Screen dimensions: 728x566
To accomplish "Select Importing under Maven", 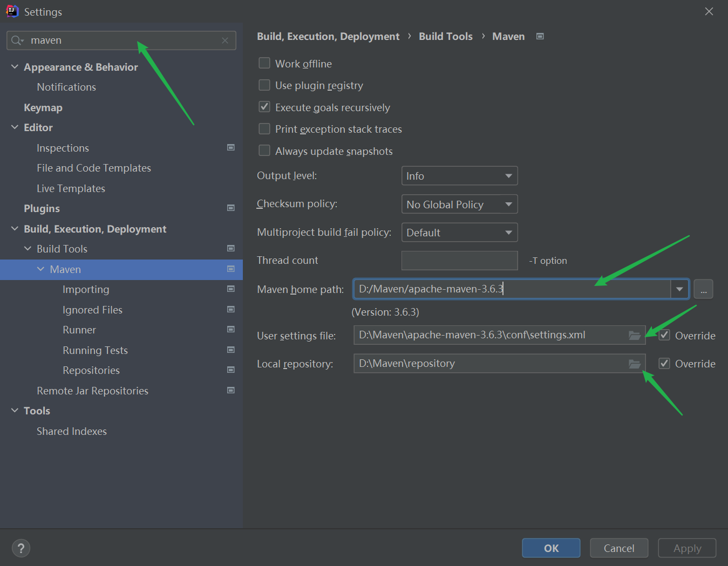I will (86, 289).
